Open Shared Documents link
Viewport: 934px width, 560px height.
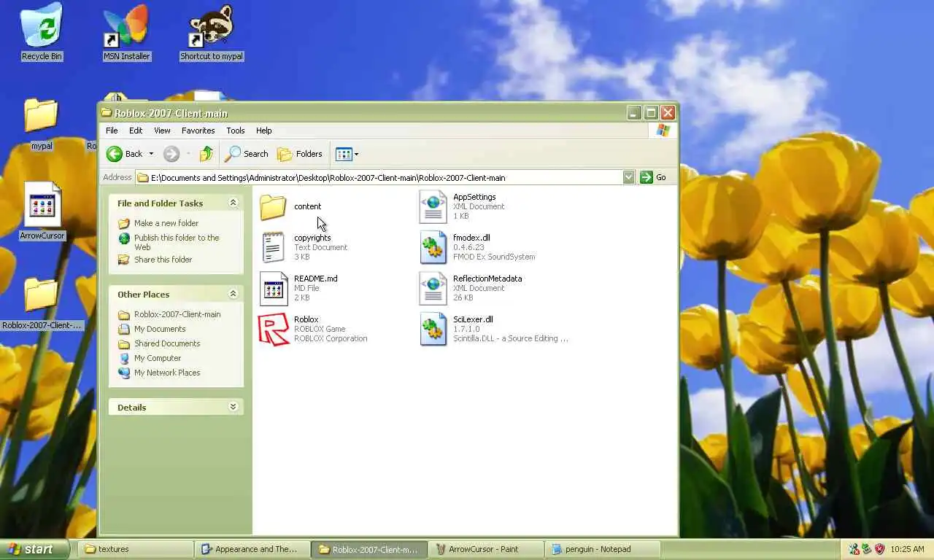point(167,343)
